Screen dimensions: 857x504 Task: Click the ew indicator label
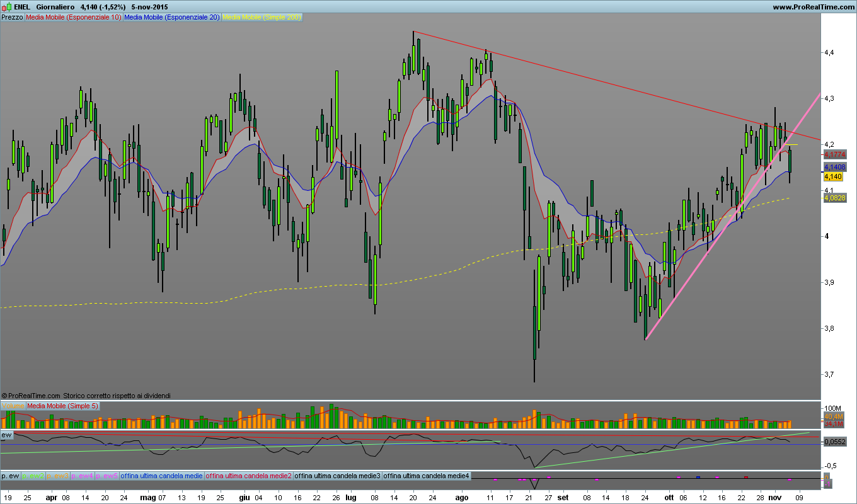pos(7,435)
